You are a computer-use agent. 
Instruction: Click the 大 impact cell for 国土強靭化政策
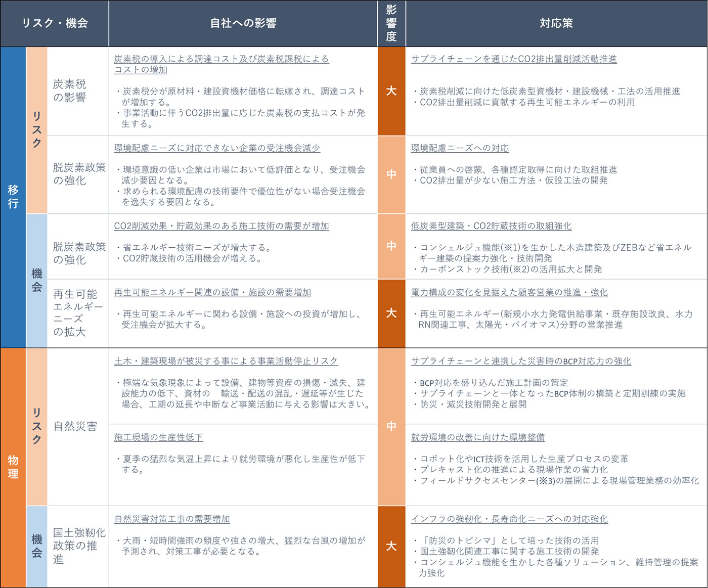[391, 547]
